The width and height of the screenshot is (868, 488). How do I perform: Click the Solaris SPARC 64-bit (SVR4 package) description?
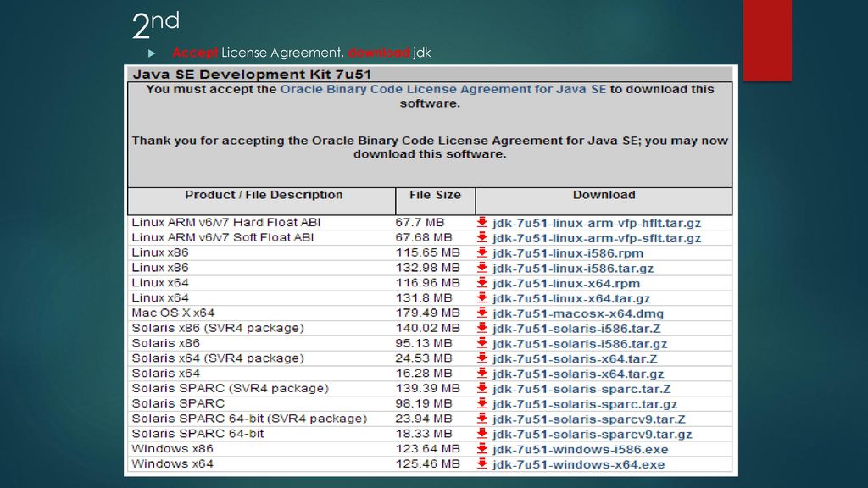point(249,419)
